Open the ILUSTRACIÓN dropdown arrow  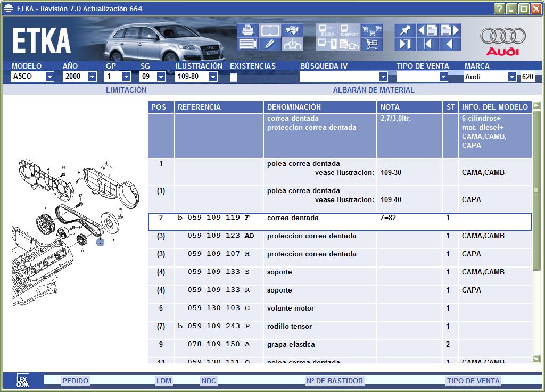(x=213, y=77)
